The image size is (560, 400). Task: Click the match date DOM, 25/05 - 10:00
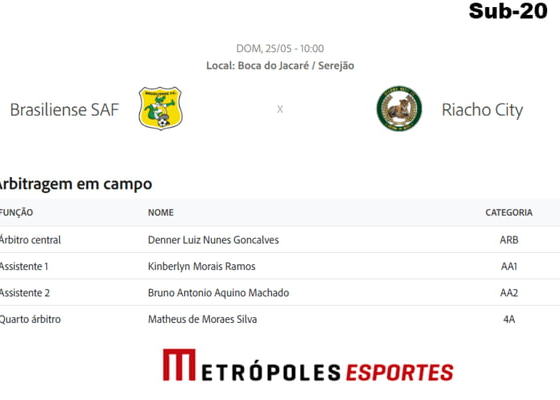click(280, 49)
